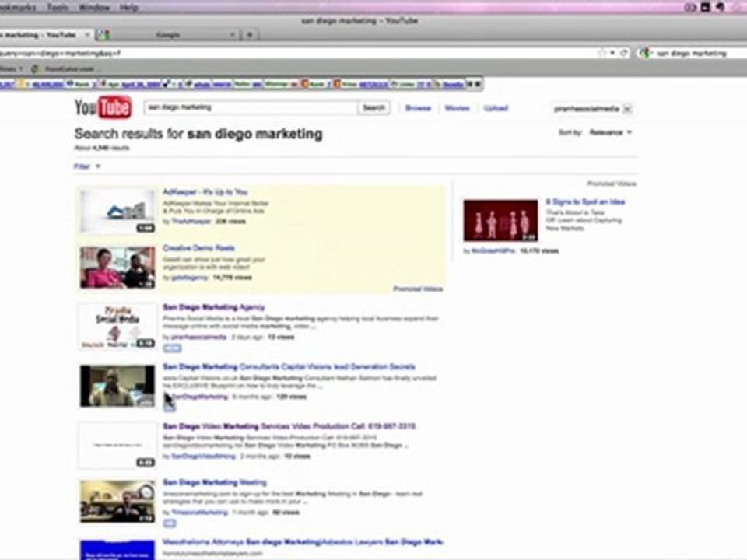The image size is (747, 560).
Task: Click the blue Mesothelioma Attorneys video thumbnail
Action: (117, 550)
